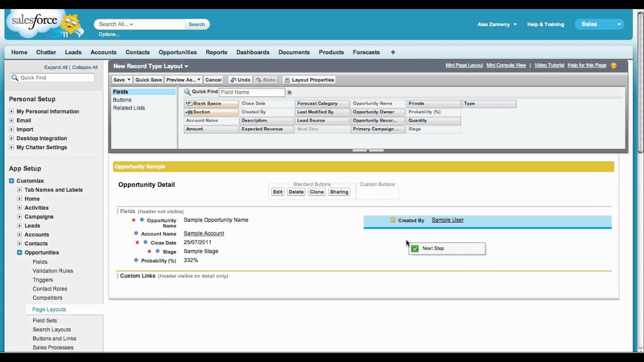Click the Undo arrow icon
Viewport: 644px width, 362px height.
pos(233,80)
